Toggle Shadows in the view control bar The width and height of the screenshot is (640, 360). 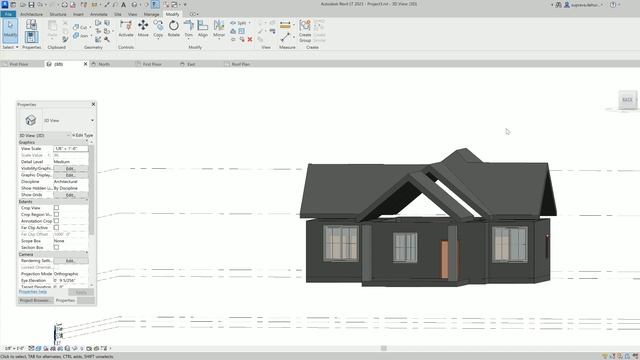tap(53, 348)
